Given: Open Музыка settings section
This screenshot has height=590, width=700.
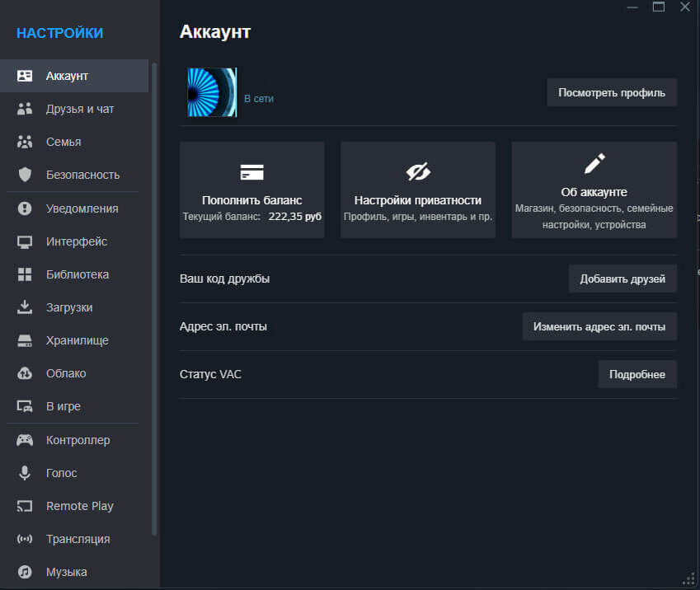Looking at the screenshot, I should 74,572.
